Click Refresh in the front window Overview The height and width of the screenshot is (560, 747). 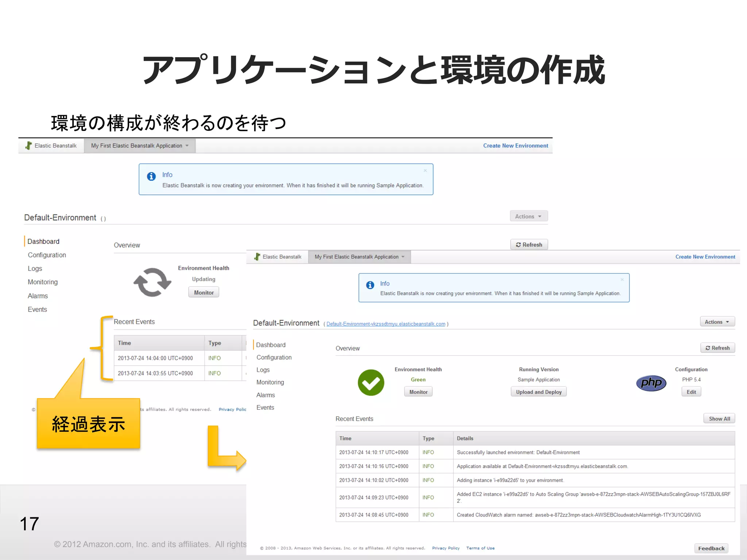click(x=717, y=348)
